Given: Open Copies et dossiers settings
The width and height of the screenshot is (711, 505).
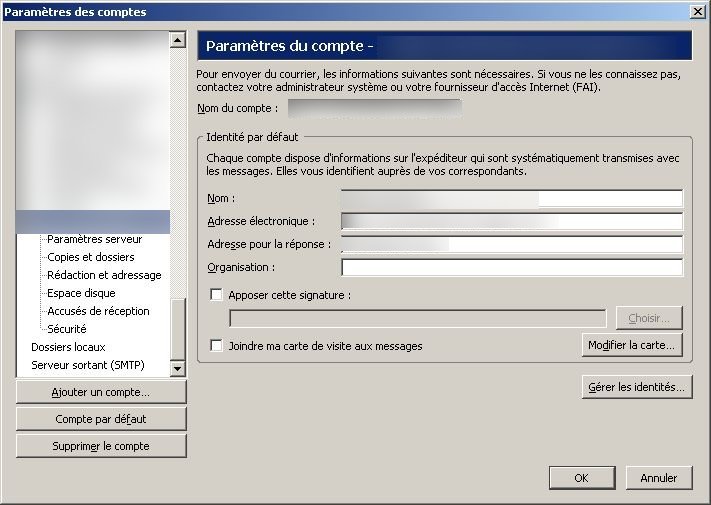Looking at the screenshot, I should [x=90, y=257].
